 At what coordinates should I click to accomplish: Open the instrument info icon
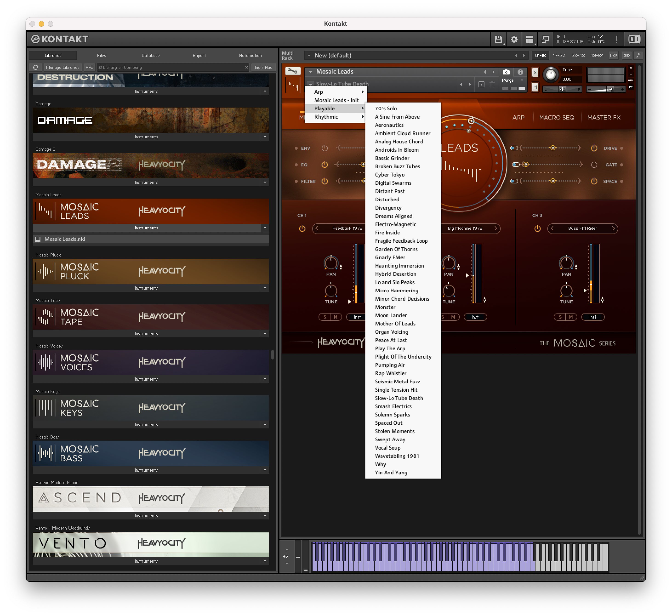click(520, 72)
